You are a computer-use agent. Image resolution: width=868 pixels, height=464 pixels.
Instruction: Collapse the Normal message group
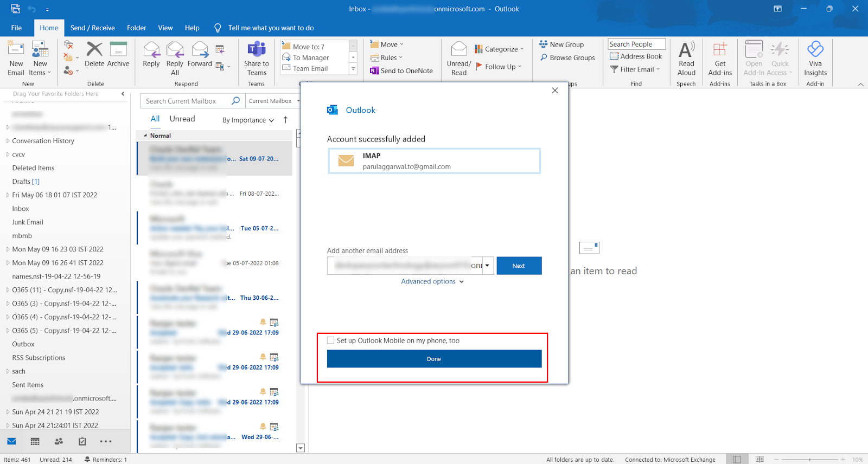click(145, 136)
